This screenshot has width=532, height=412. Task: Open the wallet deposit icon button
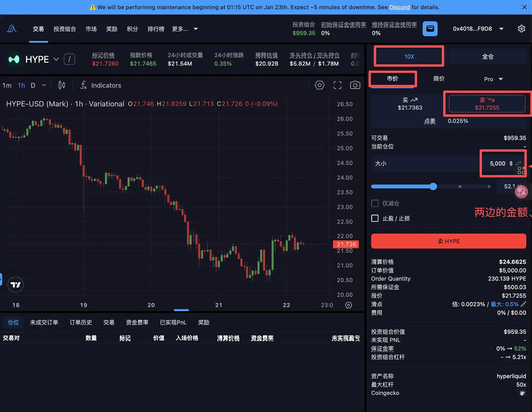coord(430,29)
